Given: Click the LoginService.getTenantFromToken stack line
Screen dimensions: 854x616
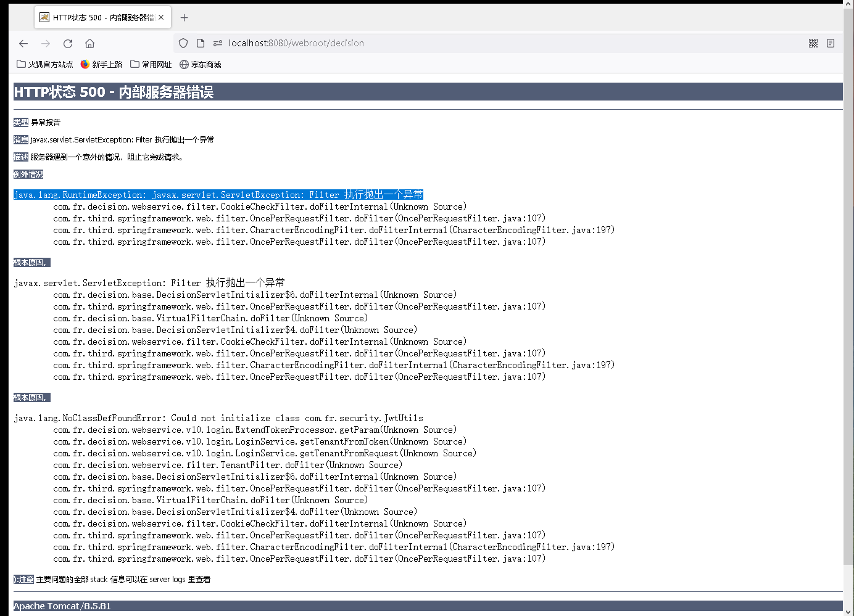Looking at the screenshot, I should pyautogui.click(x=260, y=441).
